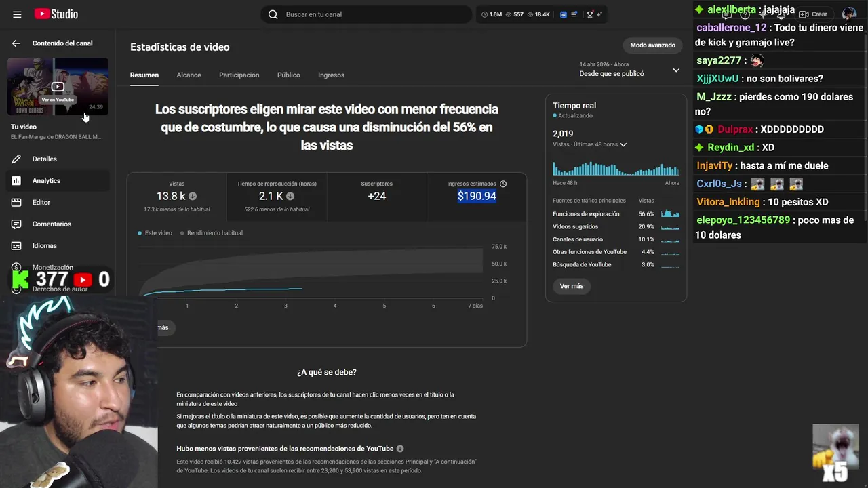Click the search magnifier icon
Viewport: 868px width, 488px height.
273,14
